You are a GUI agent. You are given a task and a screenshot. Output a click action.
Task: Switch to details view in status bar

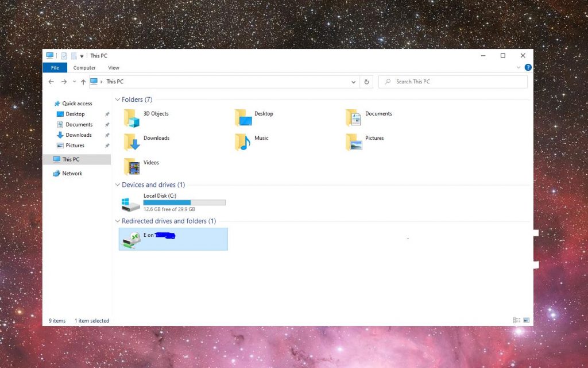[x=517, y=320]
